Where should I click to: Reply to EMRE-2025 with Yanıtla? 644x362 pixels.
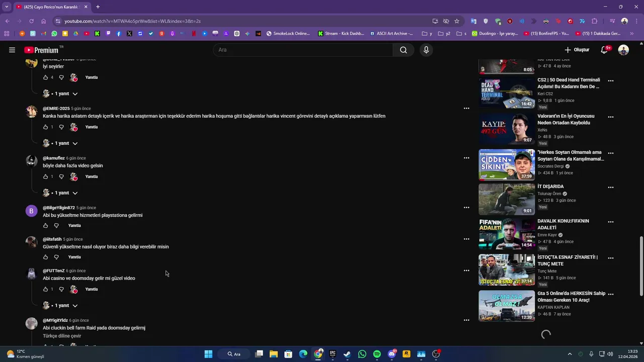click(92, 127)
